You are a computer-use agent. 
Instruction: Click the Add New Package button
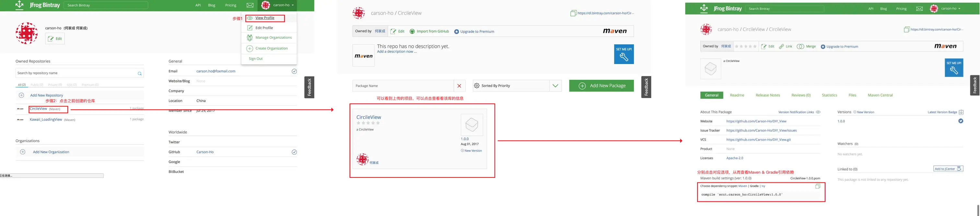601,86
